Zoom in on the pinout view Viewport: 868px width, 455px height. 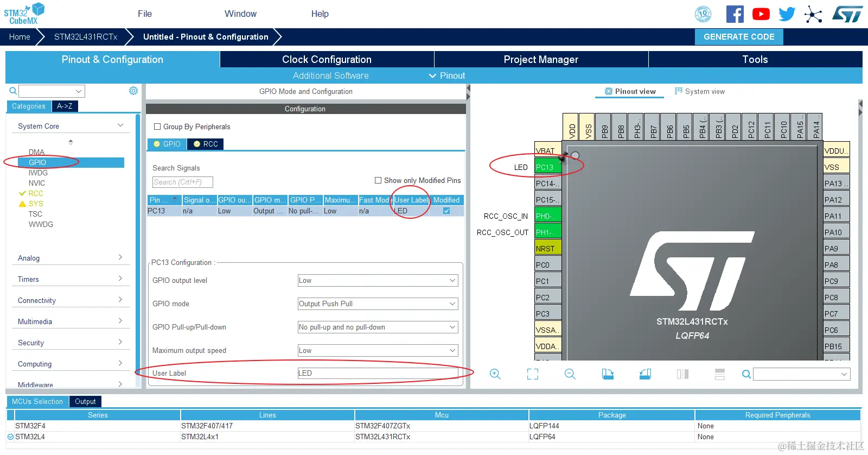[x=495, y=374]
